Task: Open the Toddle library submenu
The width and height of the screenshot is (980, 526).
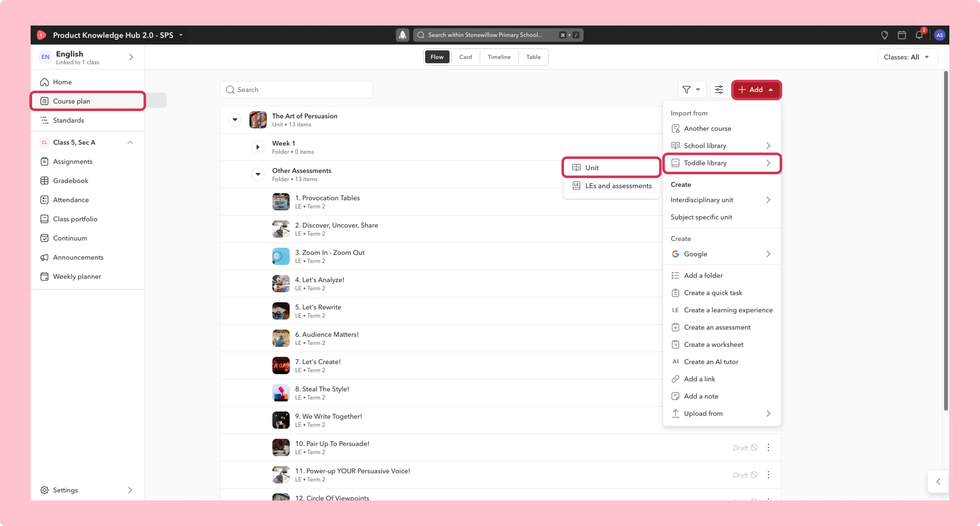Action: [722, 163]
